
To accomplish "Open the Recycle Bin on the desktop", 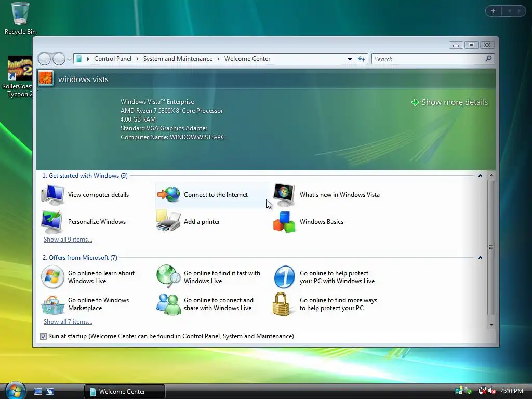I will [20, 19].
